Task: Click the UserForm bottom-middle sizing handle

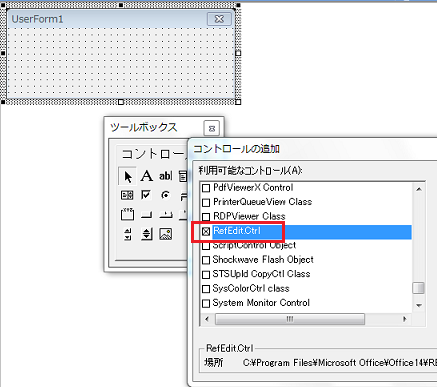Action: coord(121,102)
